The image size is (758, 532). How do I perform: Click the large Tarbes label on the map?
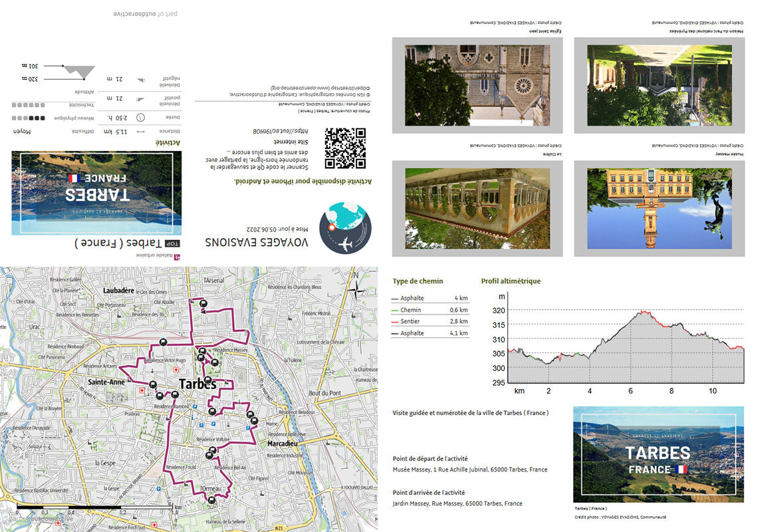click(x=197, y=384)
